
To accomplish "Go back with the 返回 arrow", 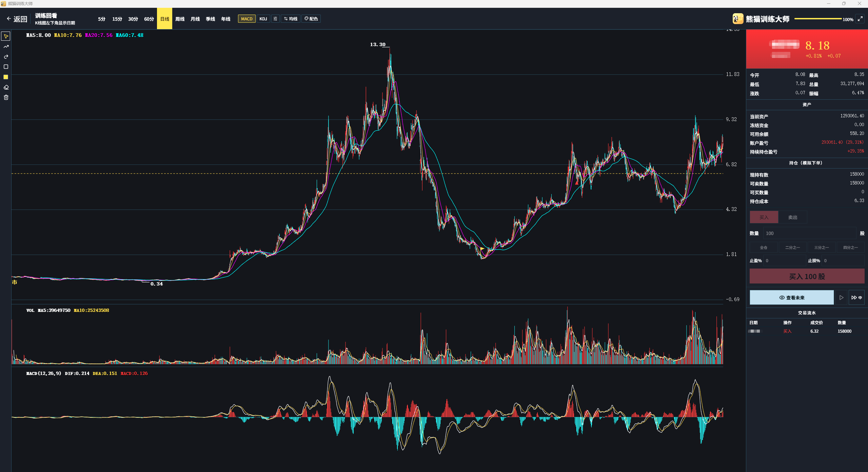I will [x=17, y=19].
